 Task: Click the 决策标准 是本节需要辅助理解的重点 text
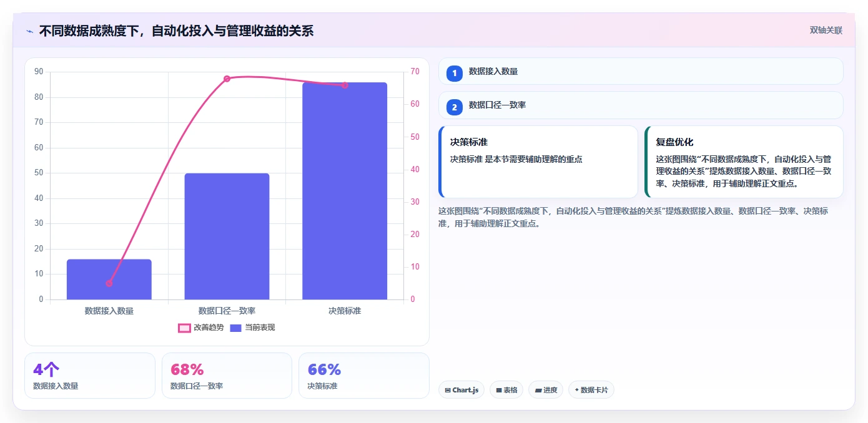[x=516, y=159]
